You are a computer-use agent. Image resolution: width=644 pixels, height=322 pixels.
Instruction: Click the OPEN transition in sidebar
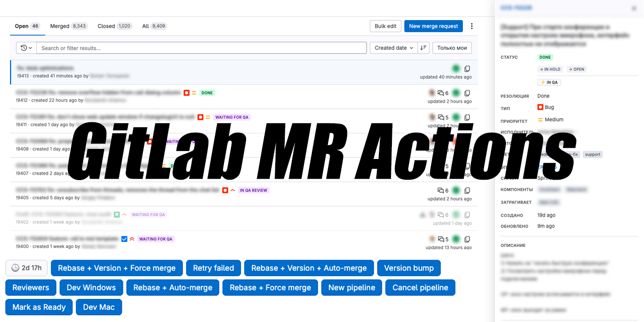pos(577,69)
